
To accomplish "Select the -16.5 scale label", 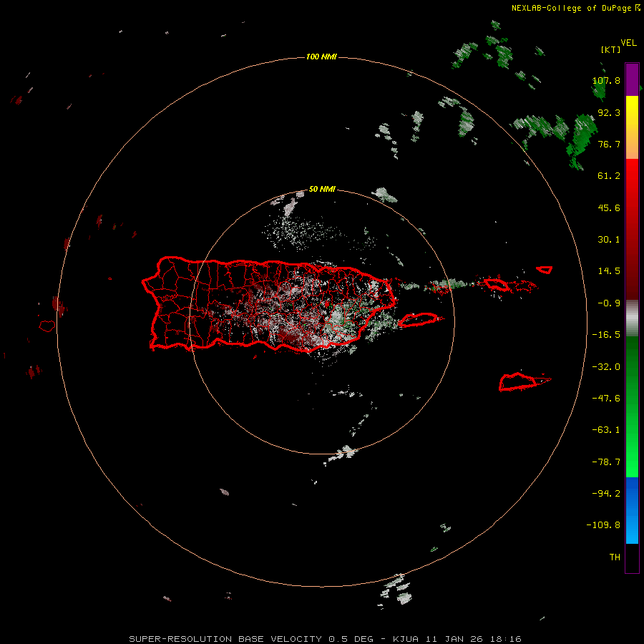I will pos(606,335).
